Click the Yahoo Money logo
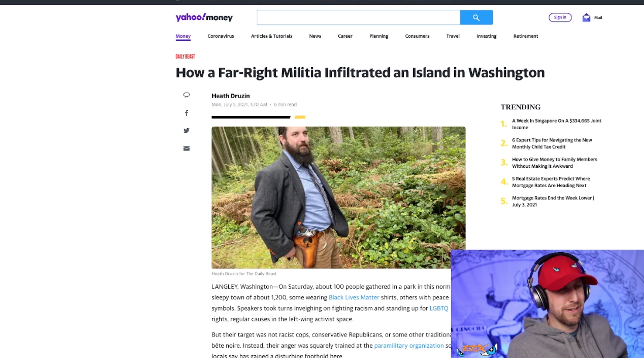 pos(204,17)
